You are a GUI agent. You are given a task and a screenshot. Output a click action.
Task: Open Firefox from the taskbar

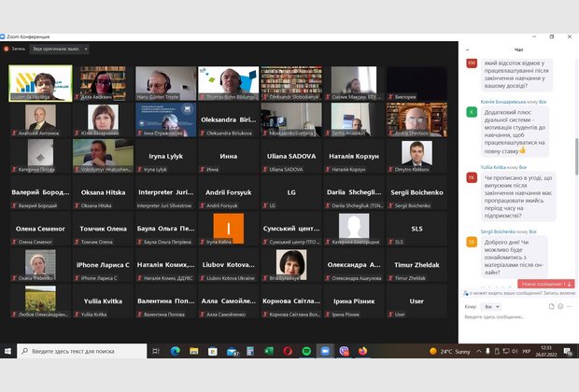(363, 352)
